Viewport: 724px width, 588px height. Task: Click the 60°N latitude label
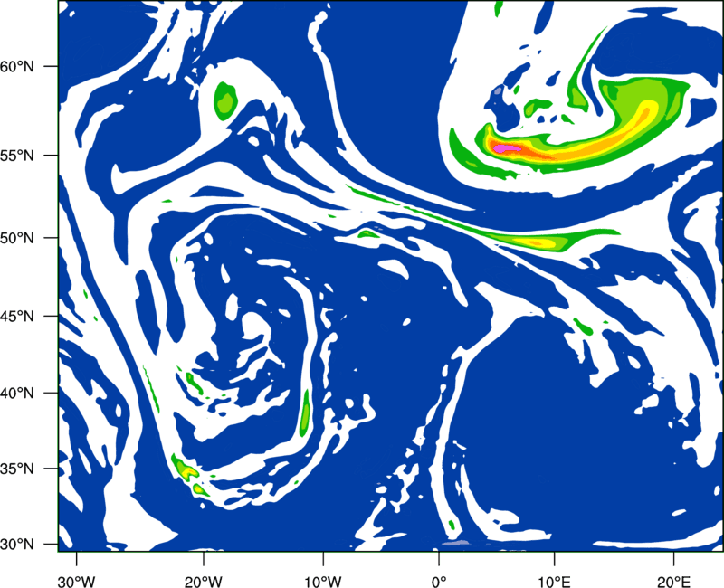pyautogui.click(x=17, y=67)
